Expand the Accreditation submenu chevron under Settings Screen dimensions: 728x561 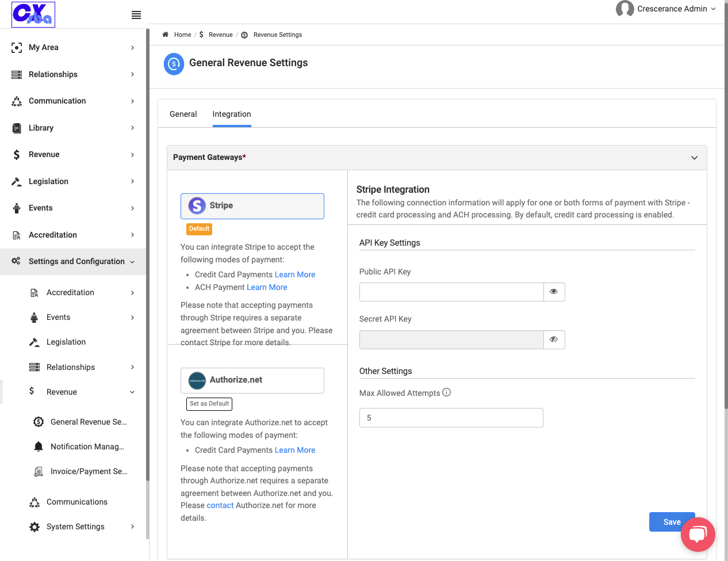(132, 293)
